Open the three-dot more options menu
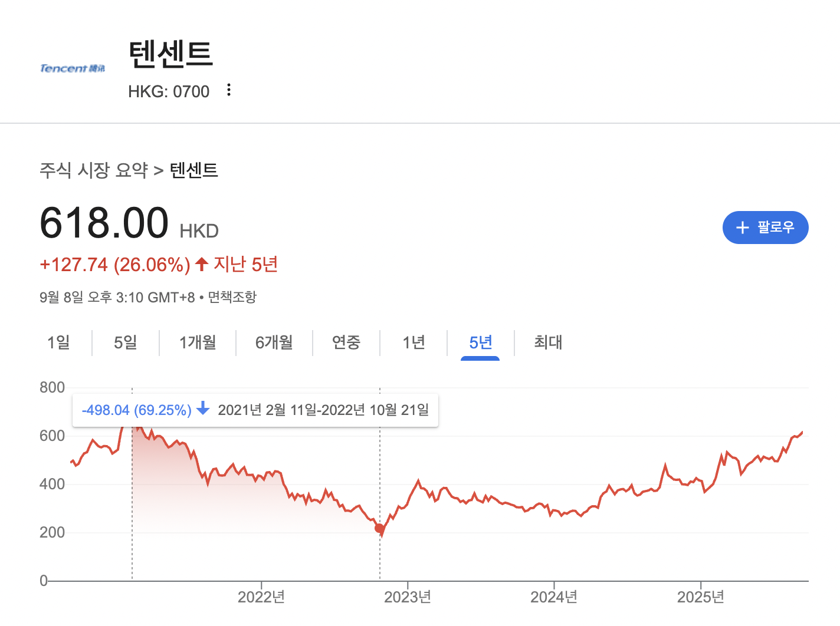Image resolution: width=840 pixels, height=626 pixels. click(229, 90)
